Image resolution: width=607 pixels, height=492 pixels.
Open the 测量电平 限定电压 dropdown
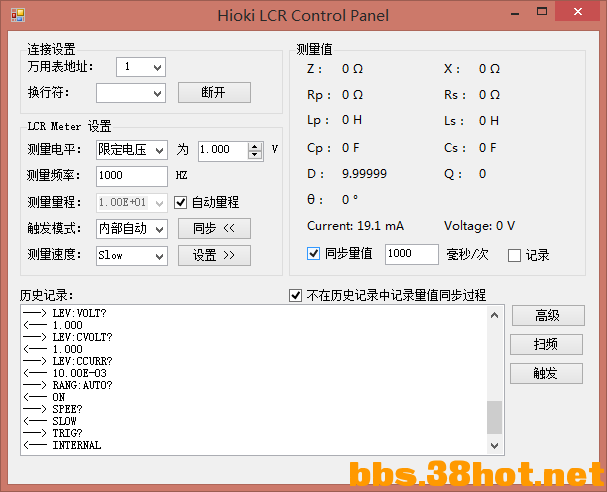pos(132,150)
